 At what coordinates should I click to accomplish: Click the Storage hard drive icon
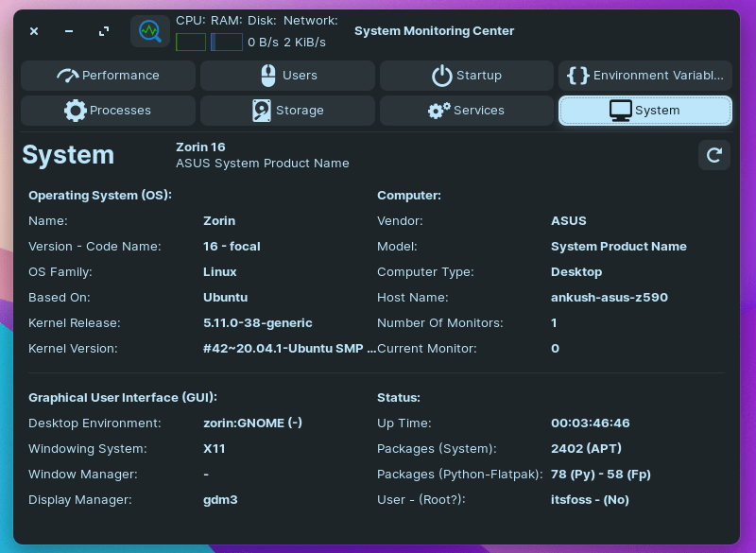pyautogui.click(x=262, y=111)
